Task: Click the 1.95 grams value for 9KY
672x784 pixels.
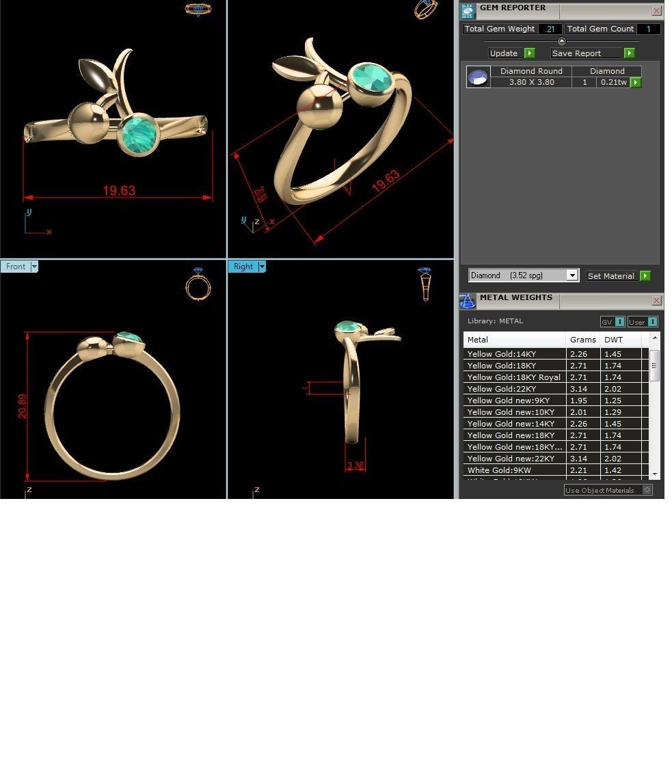Action: [x=578, y=400]
